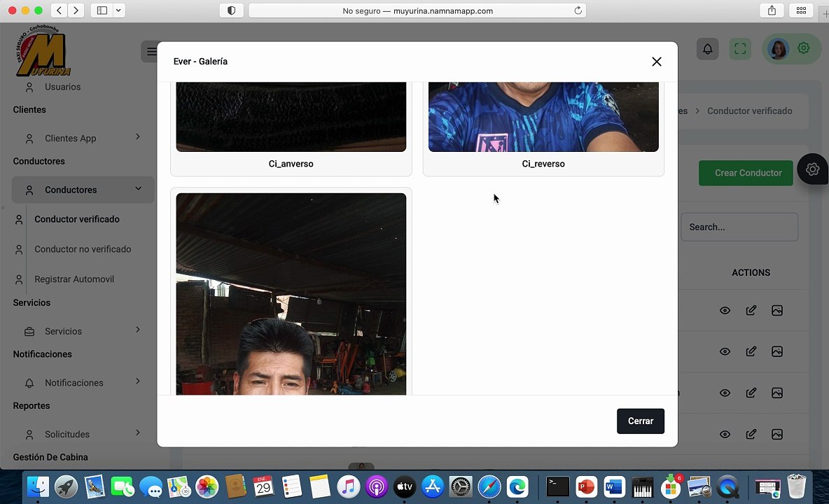The width and height of the screenshot is (829, 504).
Task: Click Safari's privacy shield icon
Action: 231,10
